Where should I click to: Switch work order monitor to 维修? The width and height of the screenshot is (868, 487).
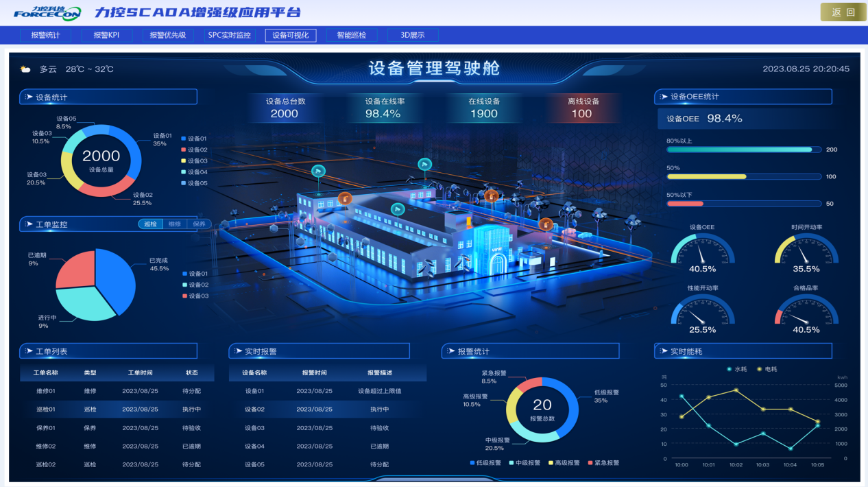click(175, 224)
